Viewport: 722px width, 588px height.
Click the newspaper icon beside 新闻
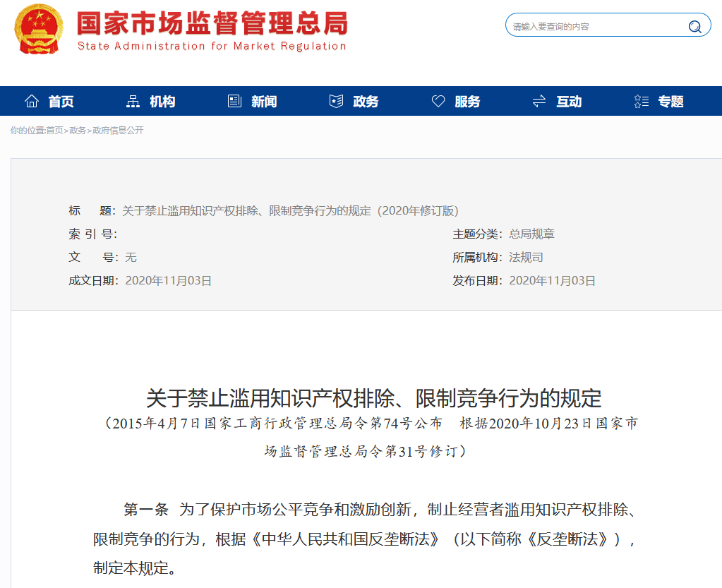click(x=234, y=102)
